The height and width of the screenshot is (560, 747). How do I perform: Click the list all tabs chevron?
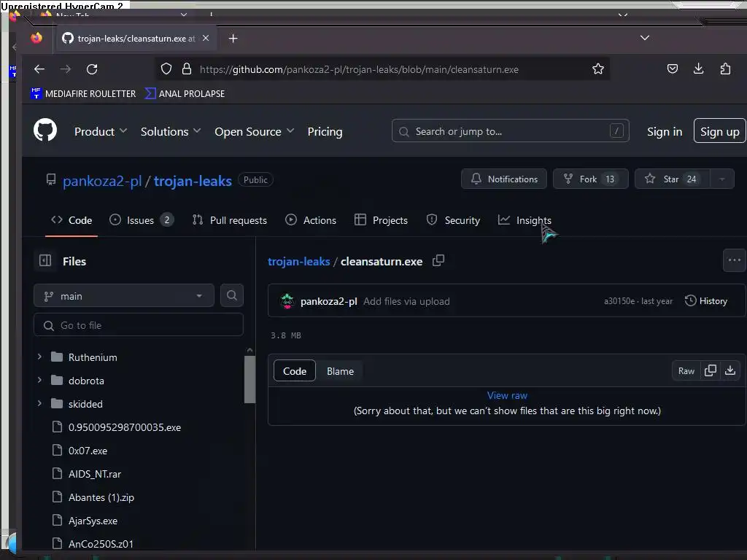(645, 38)
